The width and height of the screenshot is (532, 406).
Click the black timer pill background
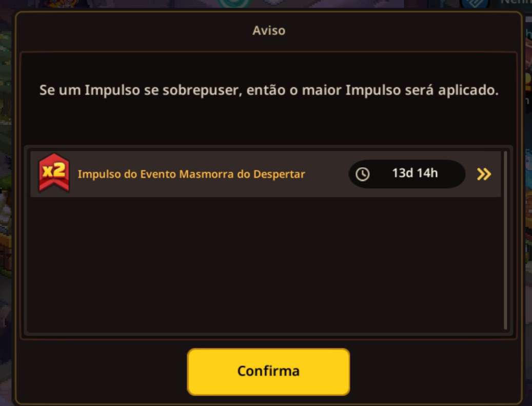point(407,174)
